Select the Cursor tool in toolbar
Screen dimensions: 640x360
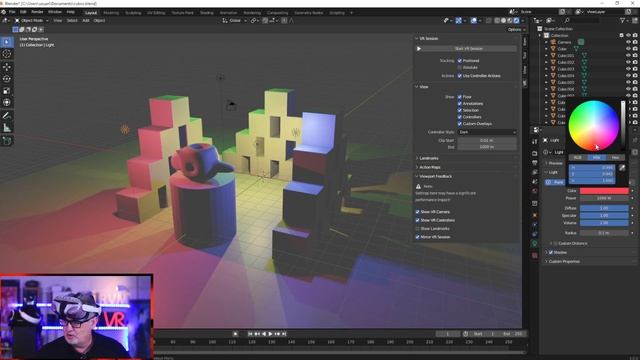[7, 54]
